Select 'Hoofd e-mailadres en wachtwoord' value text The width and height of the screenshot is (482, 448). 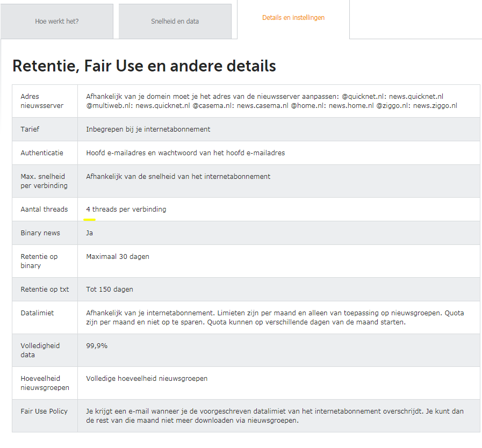[185, 153]
